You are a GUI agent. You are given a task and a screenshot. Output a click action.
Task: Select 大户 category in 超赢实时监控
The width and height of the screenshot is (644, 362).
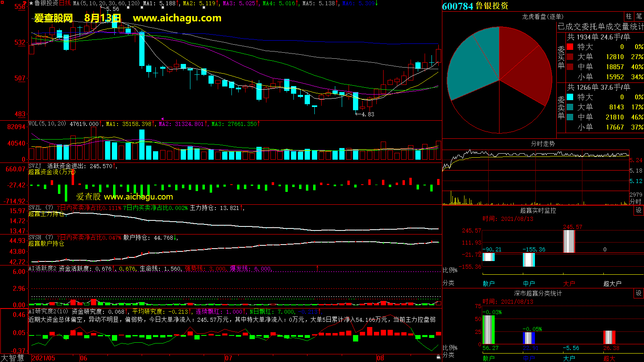click(569, 284)
